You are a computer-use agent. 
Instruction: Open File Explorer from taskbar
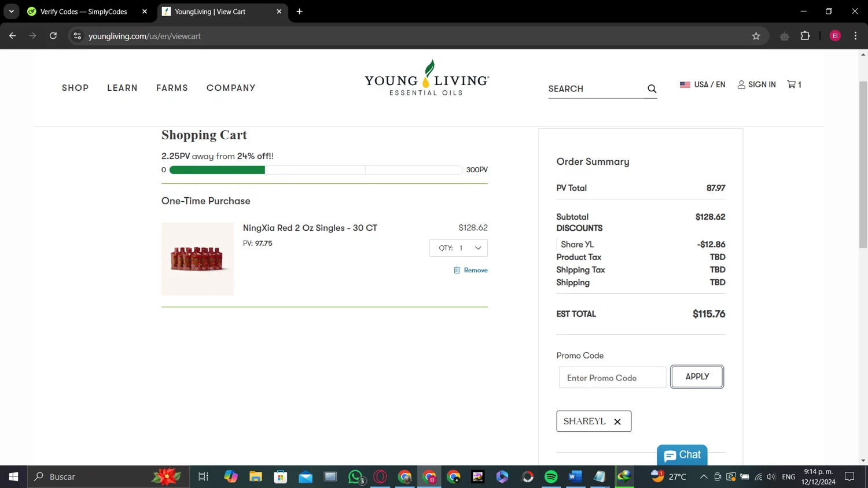256,477
